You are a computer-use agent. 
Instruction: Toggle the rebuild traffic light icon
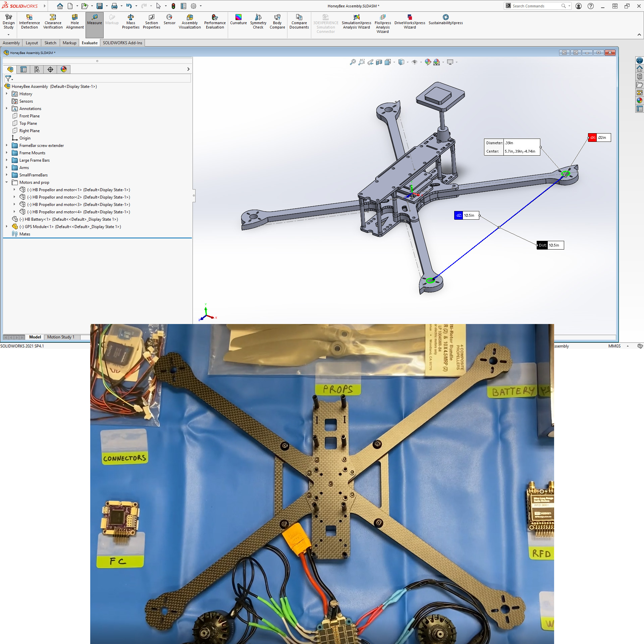tap(173, 6)
